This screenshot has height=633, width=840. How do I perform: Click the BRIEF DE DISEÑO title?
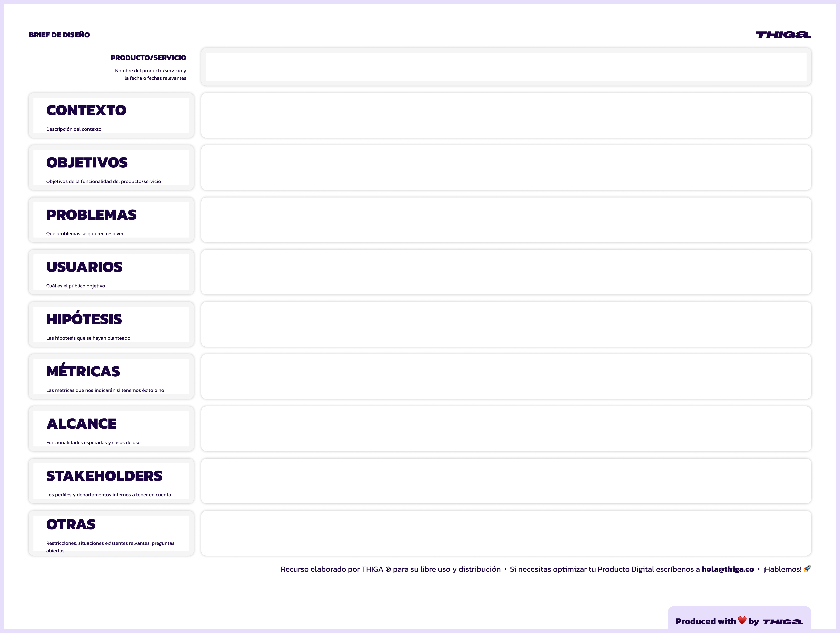click(59, 35)
